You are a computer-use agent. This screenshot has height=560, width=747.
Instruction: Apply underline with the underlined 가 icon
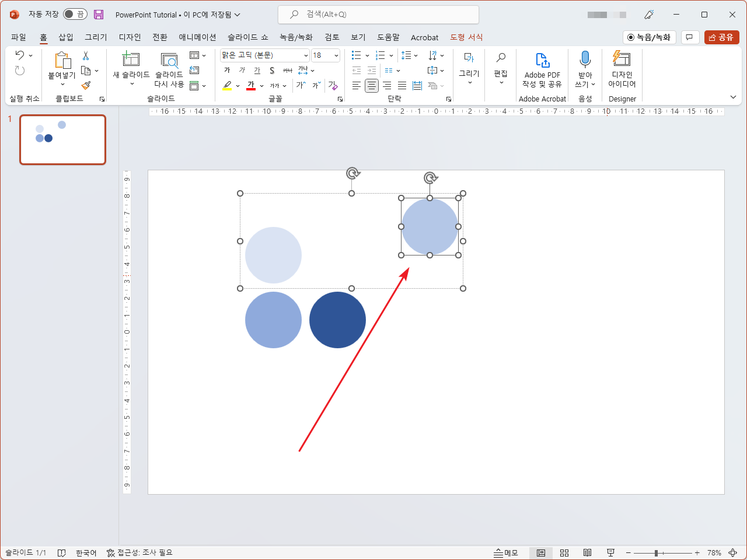(257, 71)
